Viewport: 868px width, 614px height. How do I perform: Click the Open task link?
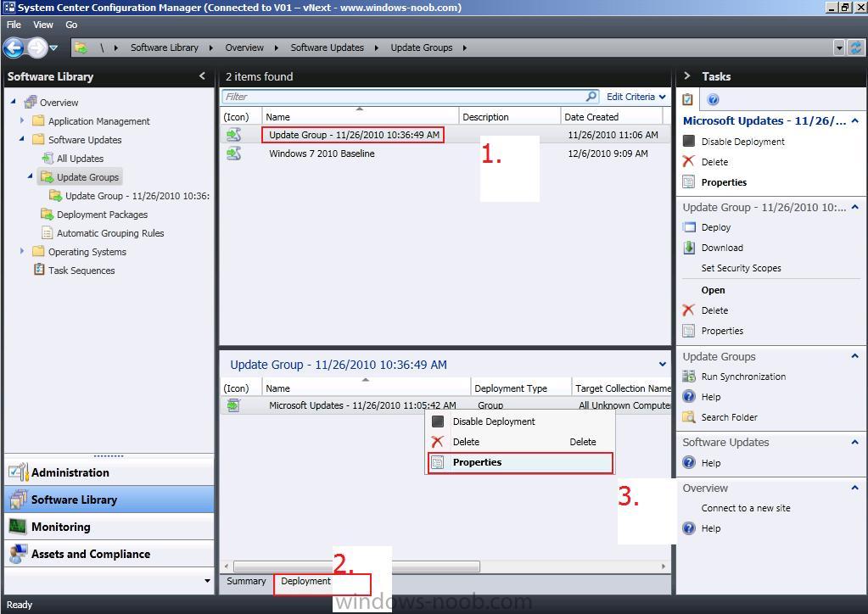(x=713, y=290)
